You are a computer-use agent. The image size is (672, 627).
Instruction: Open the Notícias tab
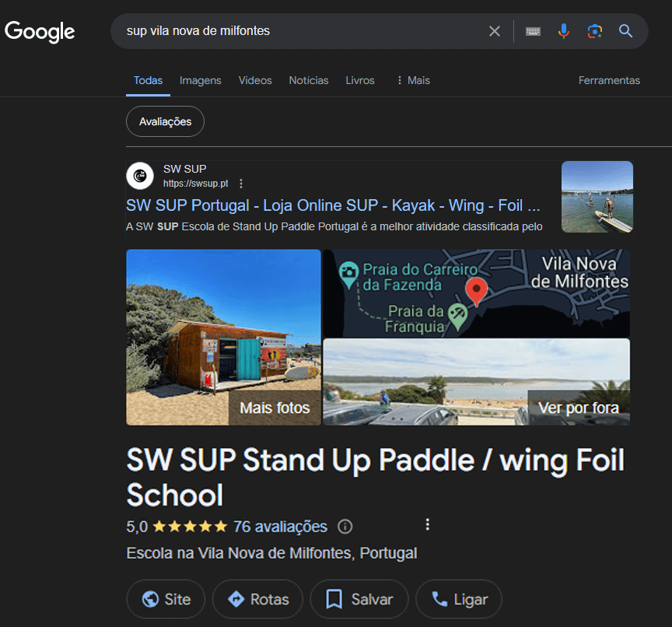click(x=309, y=80)
